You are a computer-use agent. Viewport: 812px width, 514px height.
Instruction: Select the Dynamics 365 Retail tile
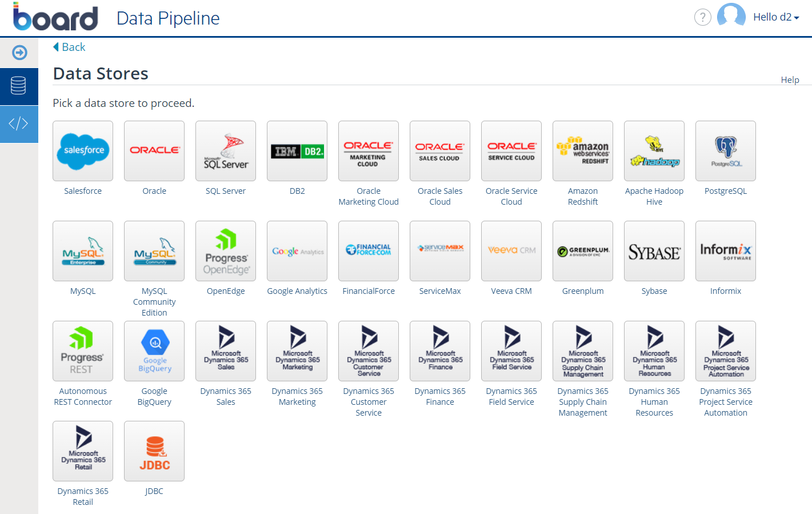(83, 451)
